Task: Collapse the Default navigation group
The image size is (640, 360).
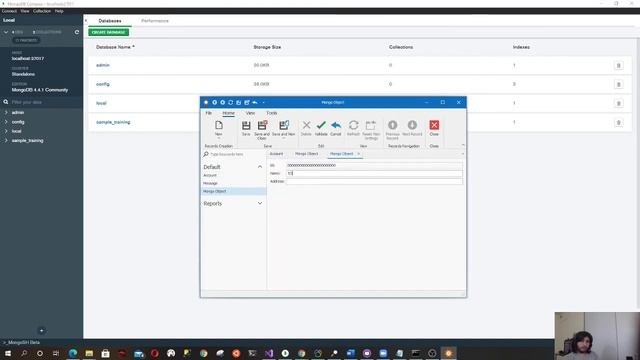Action: point(260,167)
